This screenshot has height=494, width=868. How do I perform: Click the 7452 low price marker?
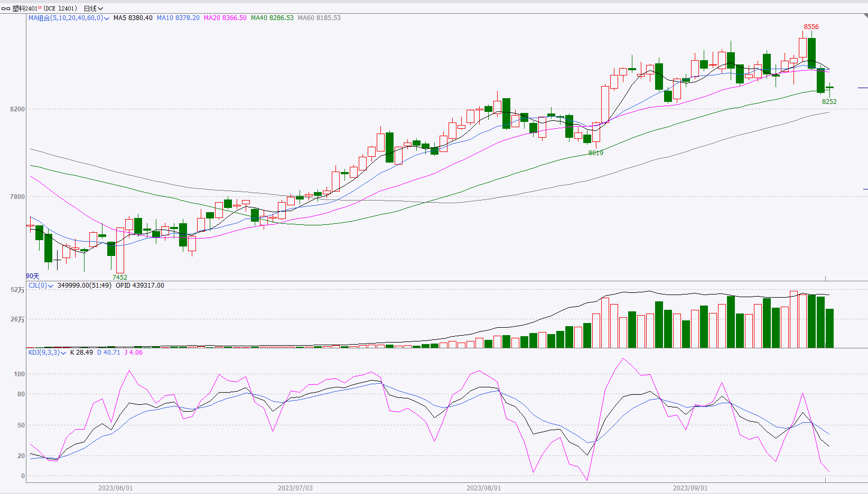click(x=119, y=277)
